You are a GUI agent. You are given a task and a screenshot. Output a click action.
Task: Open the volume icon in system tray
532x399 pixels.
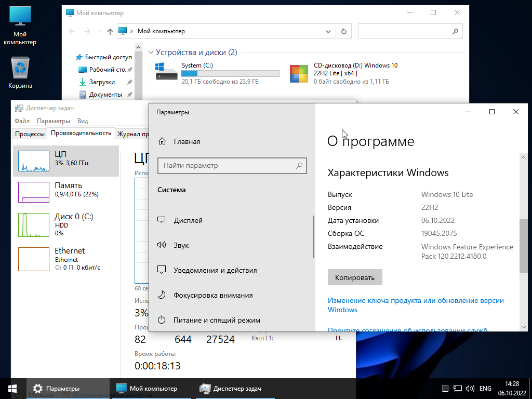pos(470,389)
